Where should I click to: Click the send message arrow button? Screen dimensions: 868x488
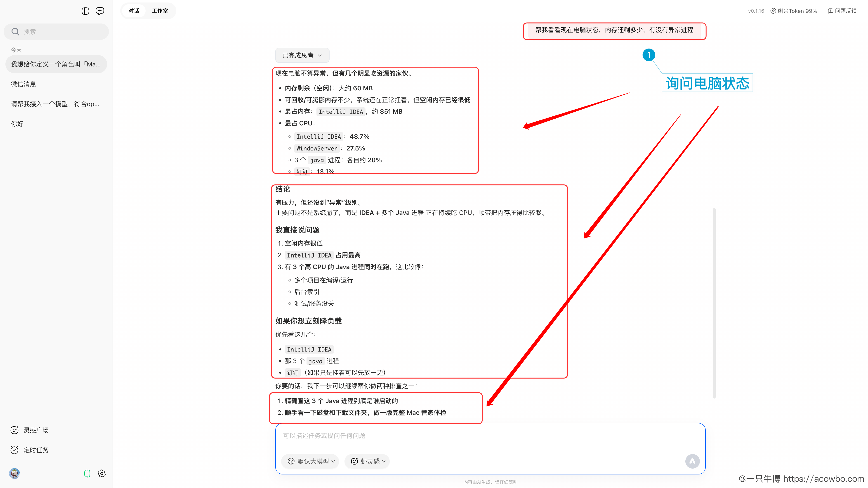tap(692, 461)
